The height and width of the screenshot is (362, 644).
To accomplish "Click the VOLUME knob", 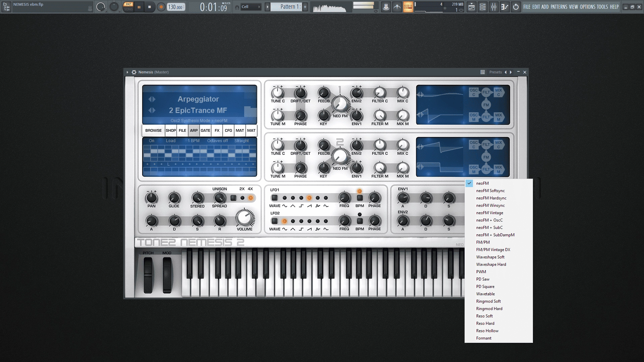I will click(245, 218).
